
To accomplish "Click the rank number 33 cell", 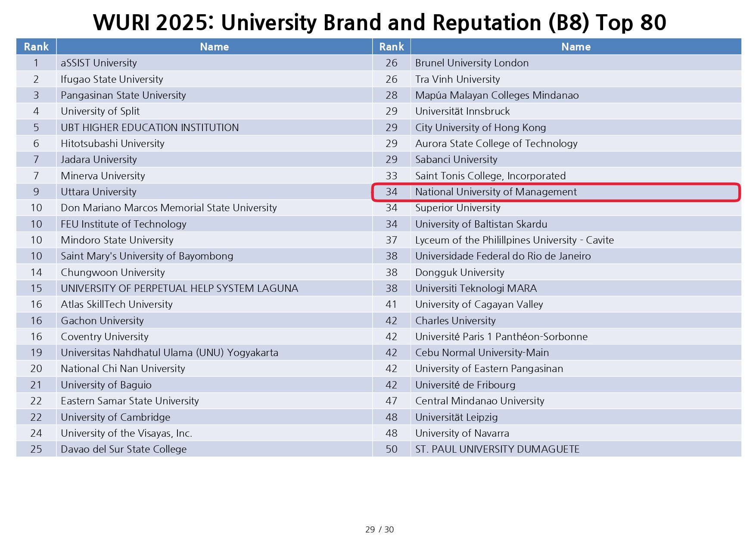I will pos(392,176).
